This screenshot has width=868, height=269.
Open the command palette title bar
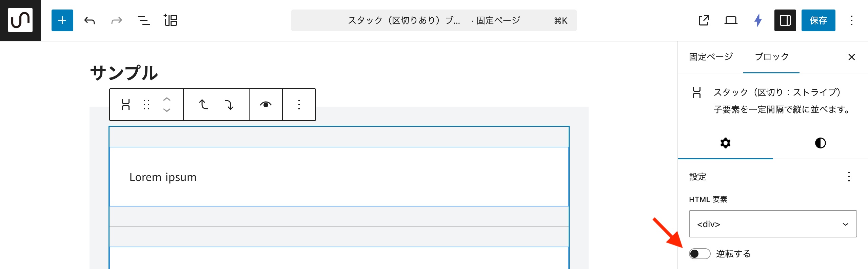click(x=434, y=20)
